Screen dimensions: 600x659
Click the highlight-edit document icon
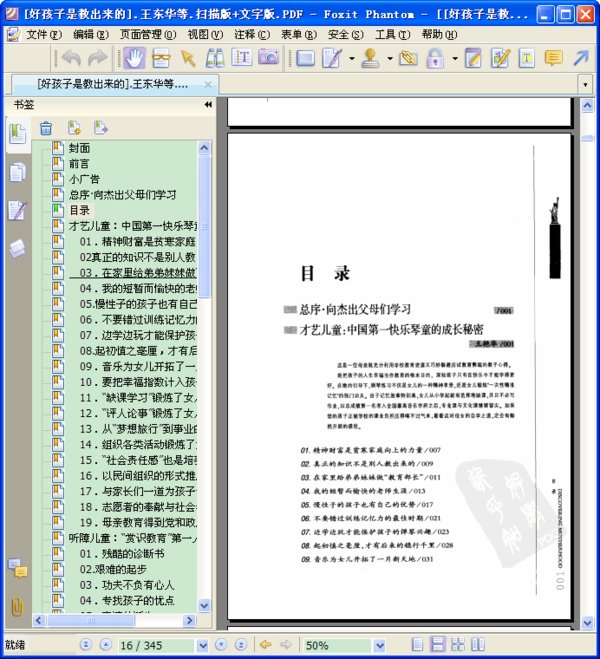(500, 58)
